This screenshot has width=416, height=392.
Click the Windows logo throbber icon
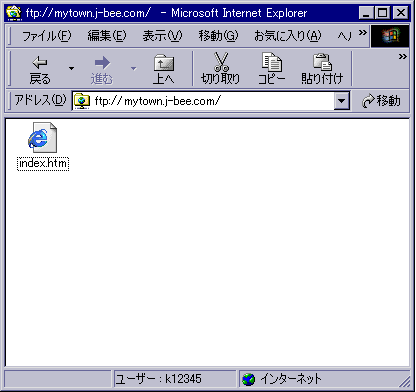[390, 36]
